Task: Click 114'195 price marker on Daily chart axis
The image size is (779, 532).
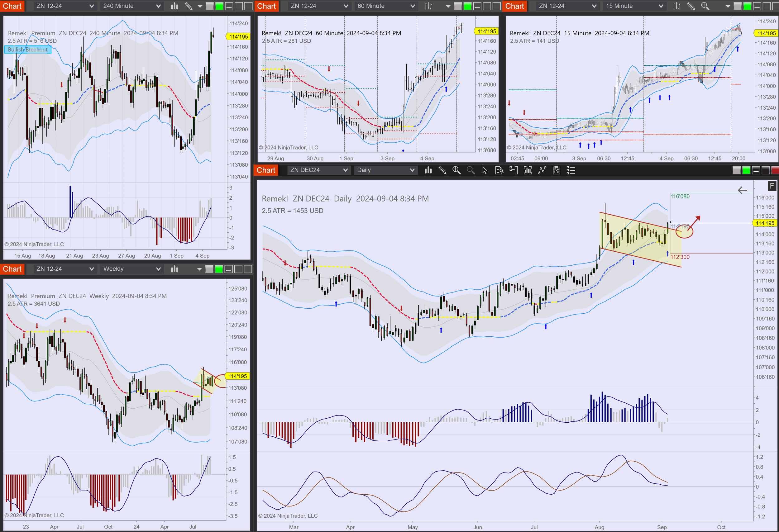Action: (x=765, y=223)
